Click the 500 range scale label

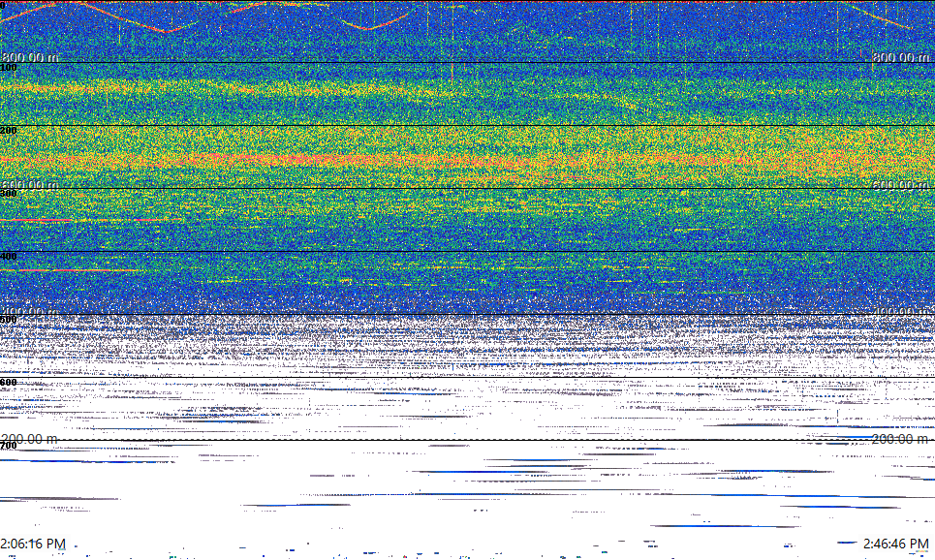click(x=9, y=320)
